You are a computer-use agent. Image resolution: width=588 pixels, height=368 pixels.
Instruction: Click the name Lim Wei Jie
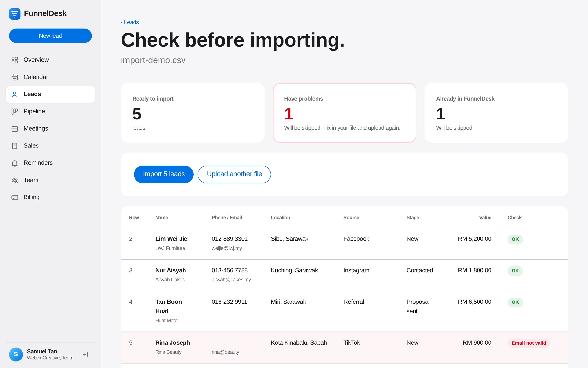point(171,239)
